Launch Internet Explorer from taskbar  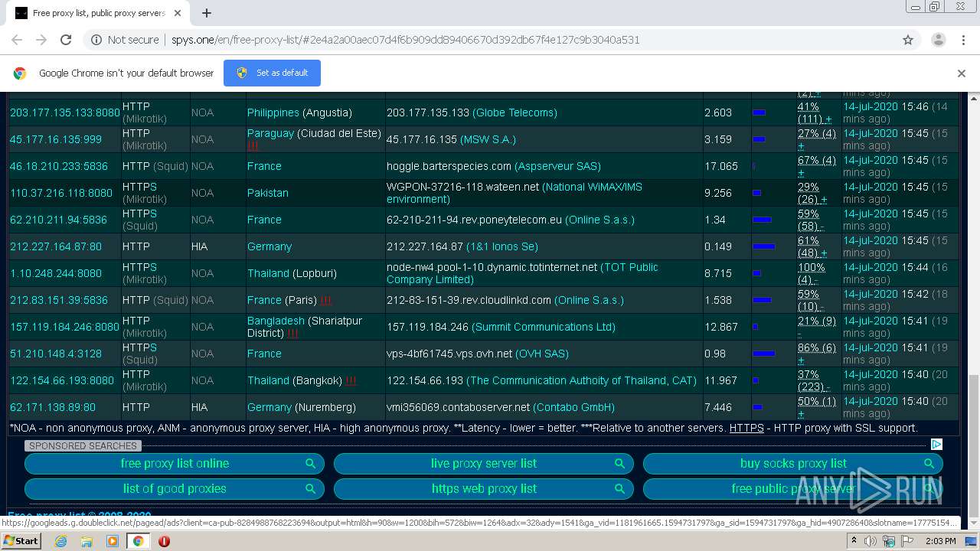(x=60, y=541)
